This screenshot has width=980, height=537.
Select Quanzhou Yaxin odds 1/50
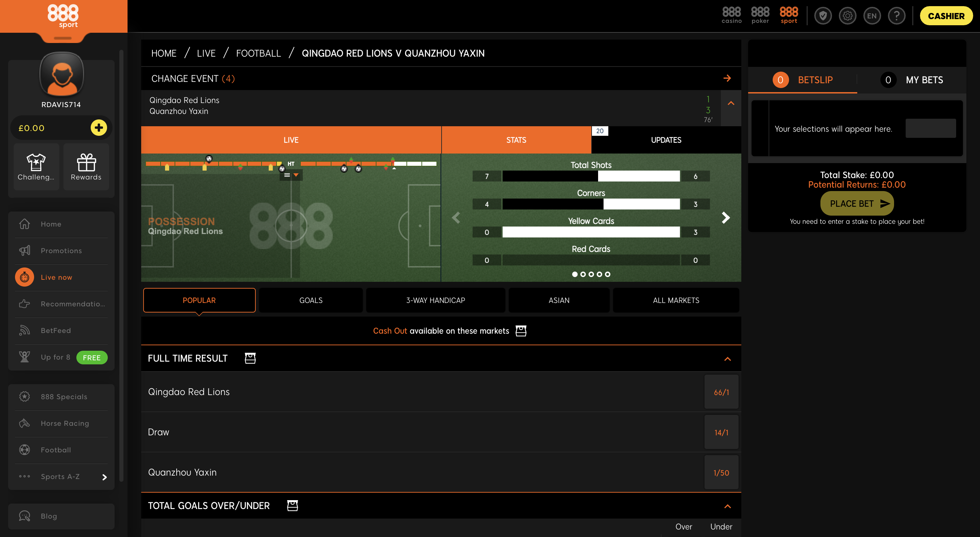721,472
